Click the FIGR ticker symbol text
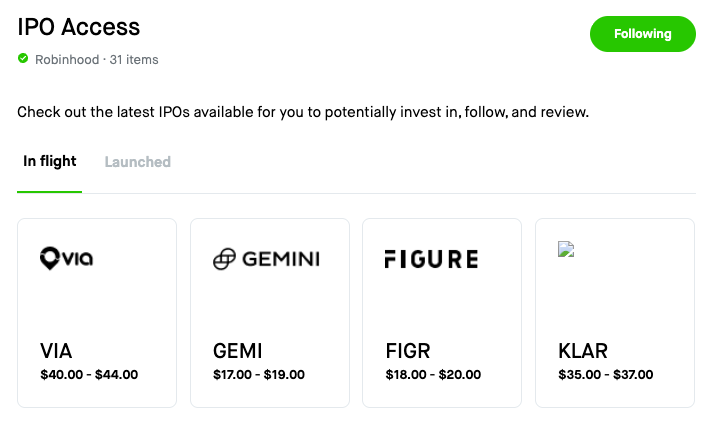This screenshot has width=725, height=431. tap(407, 351)
